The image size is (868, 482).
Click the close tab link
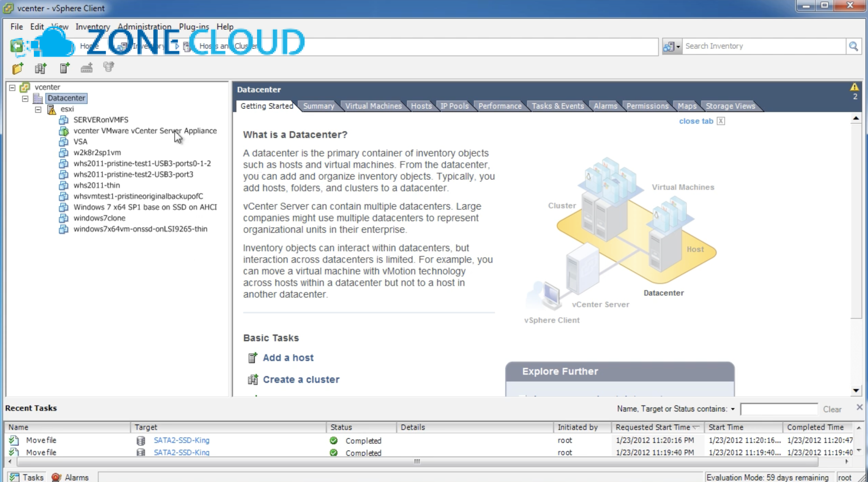(x=696, y=121)
